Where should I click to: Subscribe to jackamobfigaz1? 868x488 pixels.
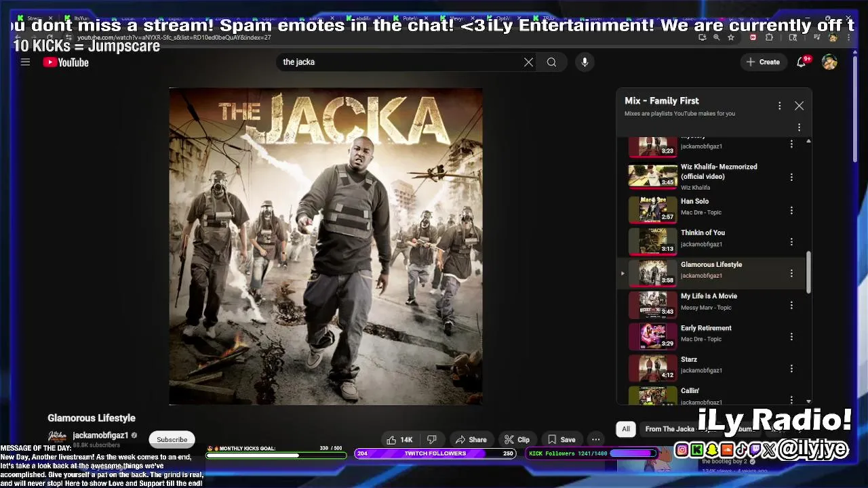(x=172, y=439)
